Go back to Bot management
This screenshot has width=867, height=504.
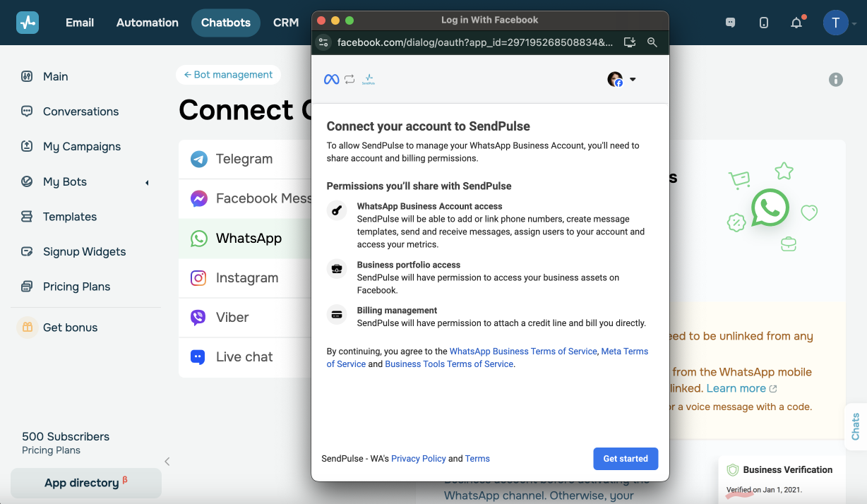point(228,75)
